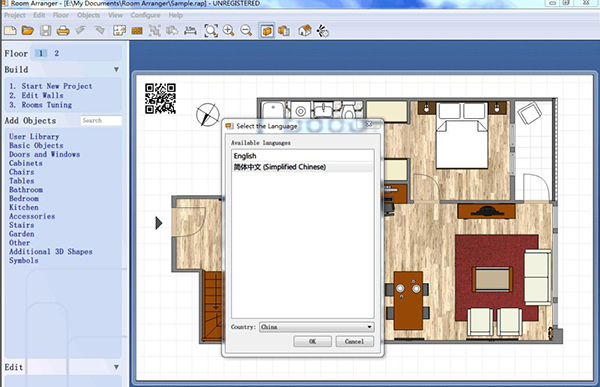
Task: Click the brick wall toolbar icon
Action: click(137, 31)
